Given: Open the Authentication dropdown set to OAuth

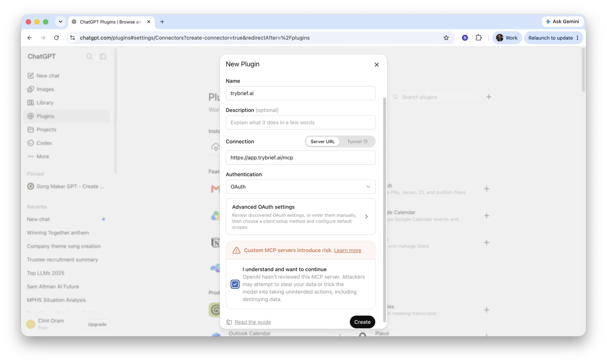Looking at the screenshot, I should [300, 187].
